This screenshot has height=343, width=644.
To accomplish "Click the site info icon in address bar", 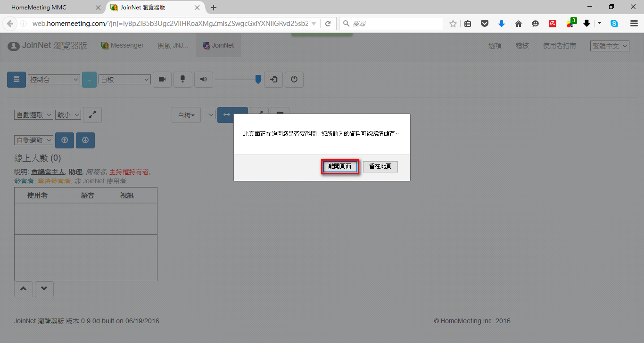I will (x=24, y=24).
